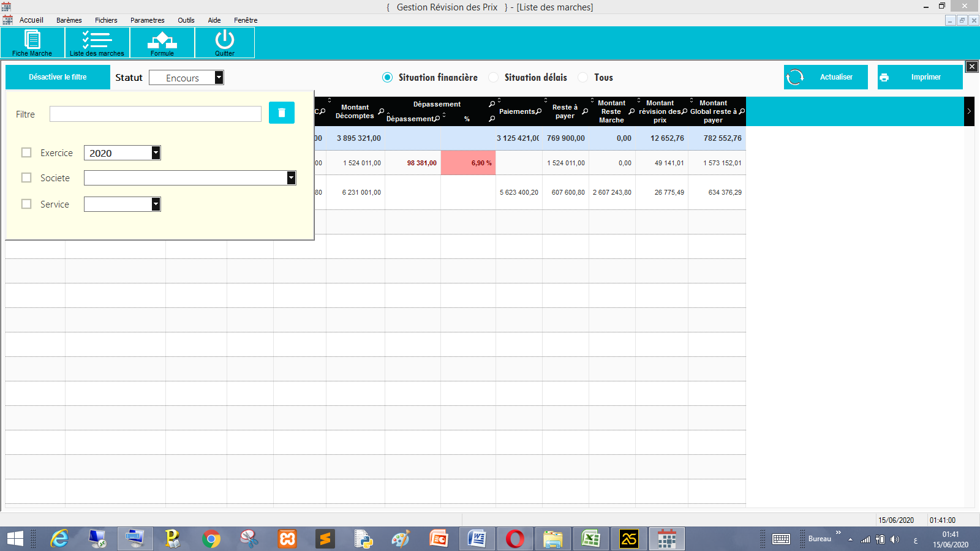Image resolution: width=980 pixels, height=551 pixels.
Task: Click the Quitter power icon
Action: [x=225, y=42]
